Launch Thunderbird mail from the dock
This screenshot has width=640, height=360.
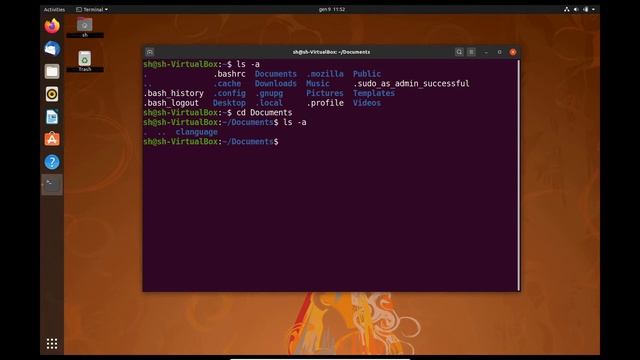pyautogui.click(x=52, y=49)
